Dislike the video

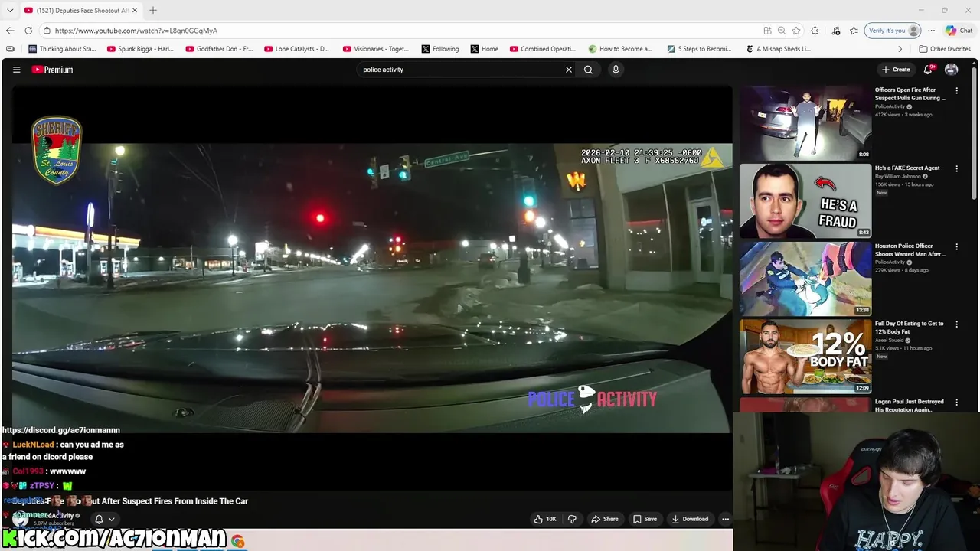(572, 519)
